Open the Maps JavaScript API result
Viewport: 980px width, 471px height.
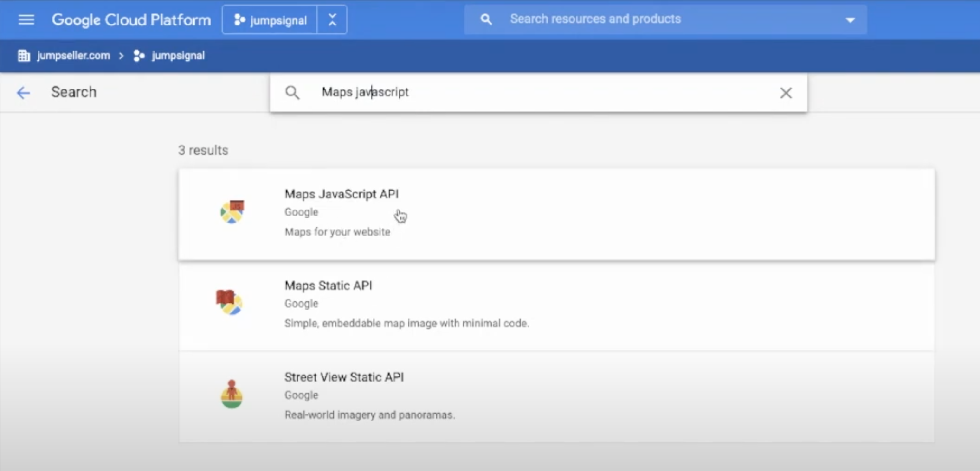tap(556, 214)
